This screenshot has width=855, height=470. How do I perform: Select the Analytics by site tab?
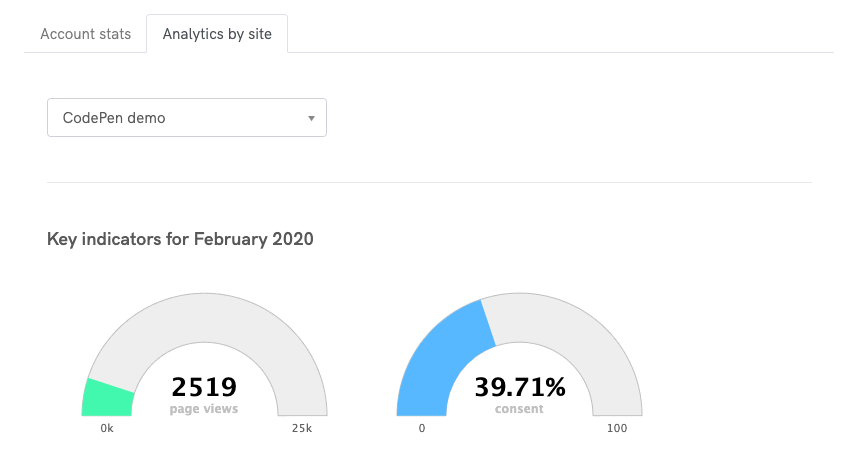click(217, 34)
